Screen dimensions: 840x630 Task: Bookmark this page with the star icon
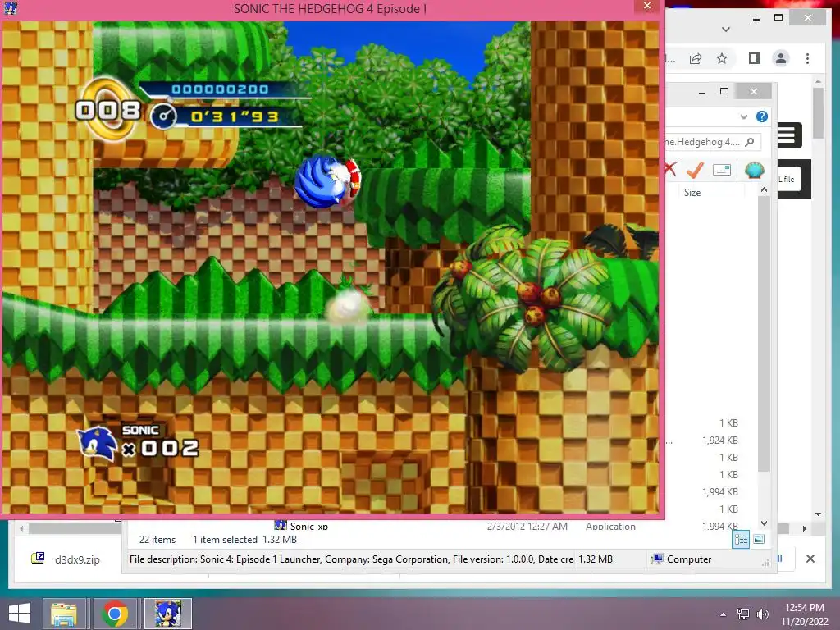tap(722, 58)
